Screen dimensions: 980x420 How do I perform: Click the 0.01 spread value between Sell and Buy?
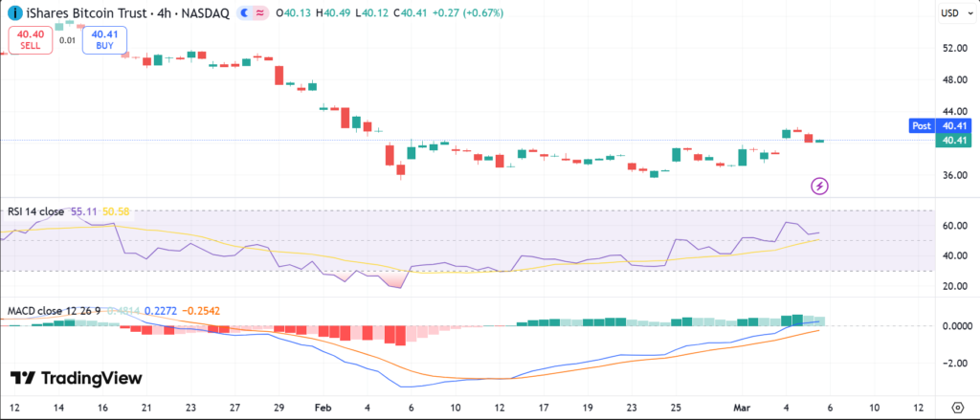click(x=67, y=39)
